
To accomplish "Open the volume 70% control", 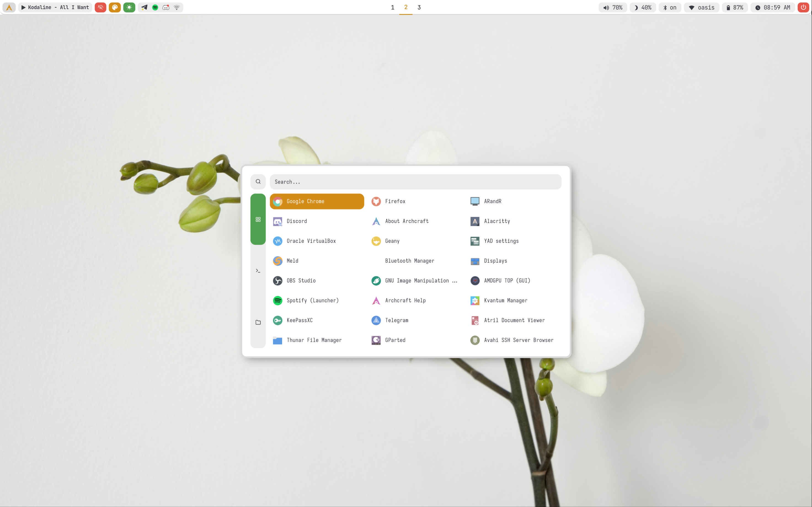I will click(612, 7).
